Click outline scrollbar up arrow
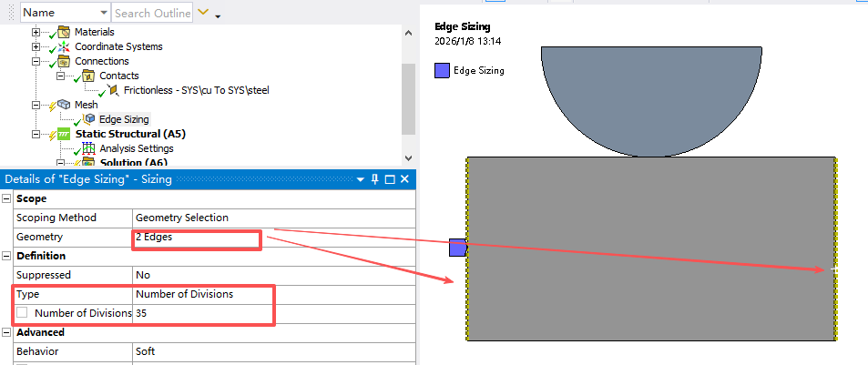The image size is (868, 365). (408, 33)
